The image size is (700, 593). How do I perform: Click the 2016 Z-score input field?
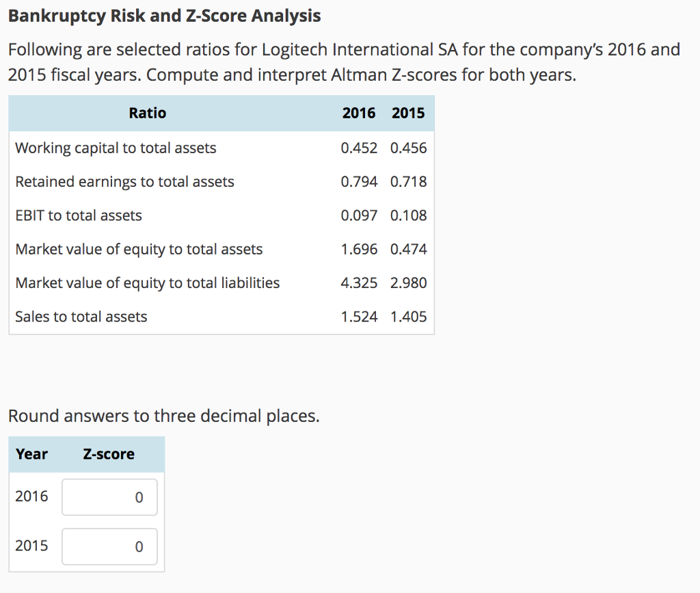pyautogui.click(x=109, y=497)
